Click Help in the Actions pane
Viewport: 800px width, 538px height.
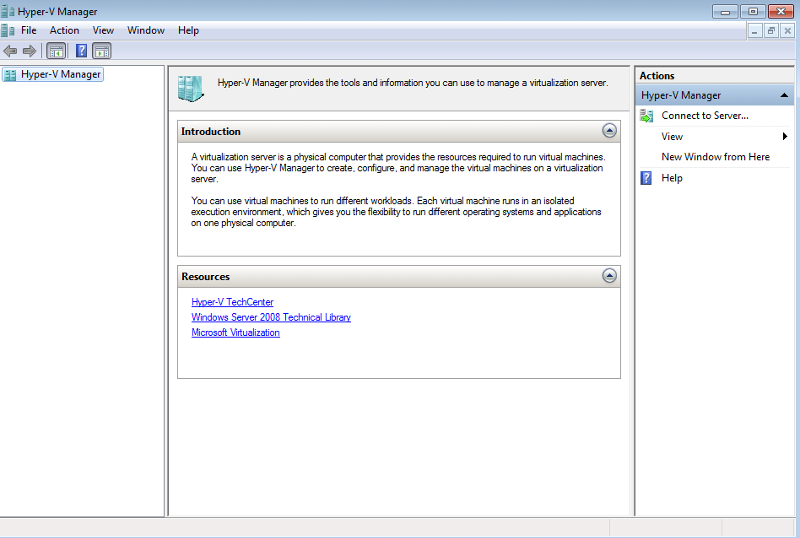(672, 178)
